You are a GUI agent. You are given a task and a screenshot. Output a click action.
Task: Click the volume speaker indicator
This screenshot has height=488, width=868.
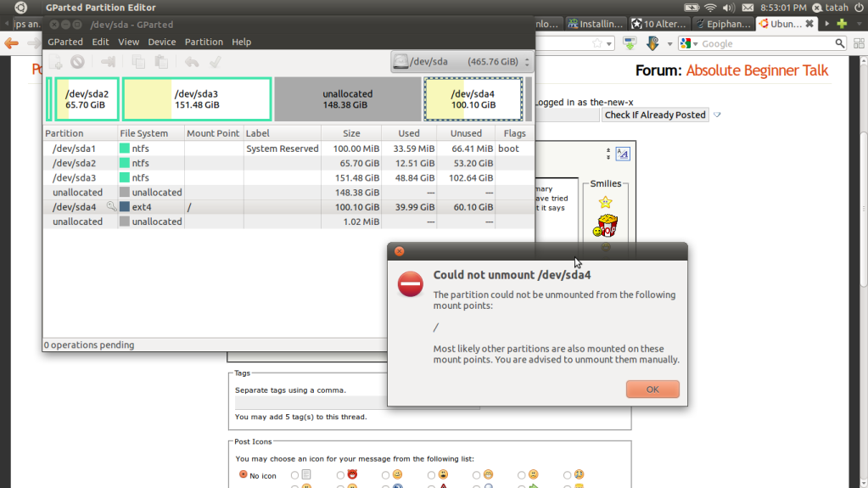coord(729,7)
